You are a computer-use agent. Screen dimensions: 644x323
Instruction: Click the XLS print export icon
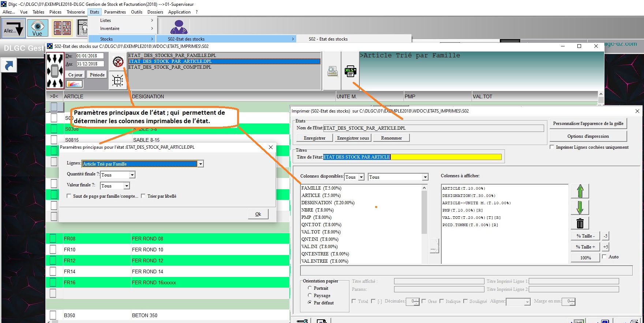coord(350,71)
